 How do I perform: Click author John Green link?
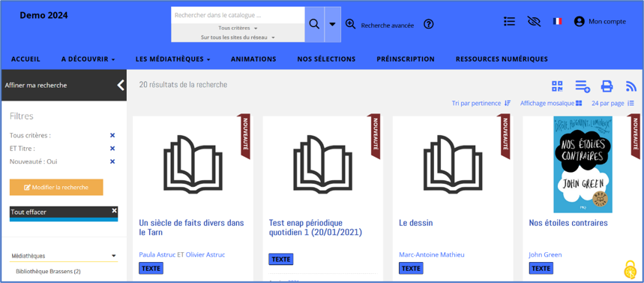coord(545,254)
